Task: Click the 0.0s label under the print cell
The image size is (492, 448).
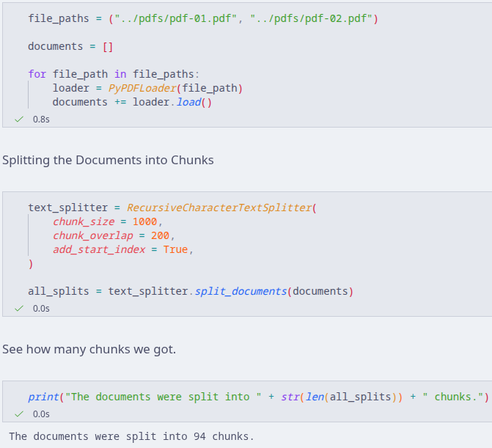Action: coord(41,414)
